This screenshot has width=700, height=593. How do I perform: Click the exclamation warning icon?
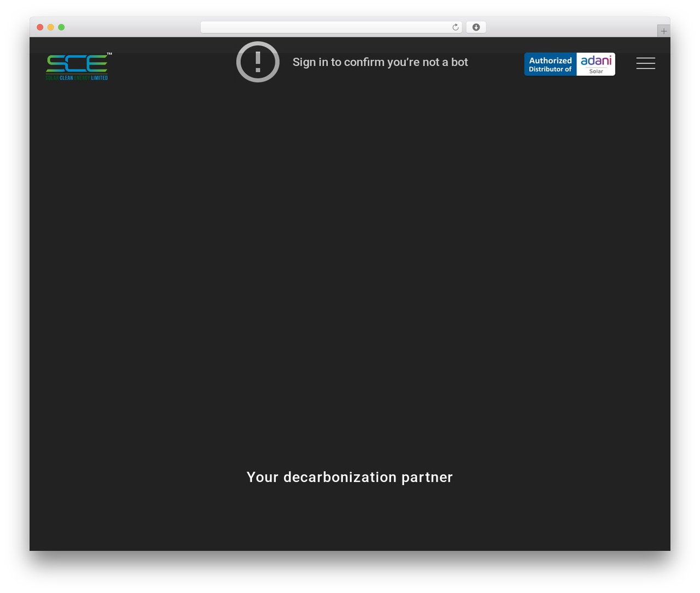tap(258, 62)
